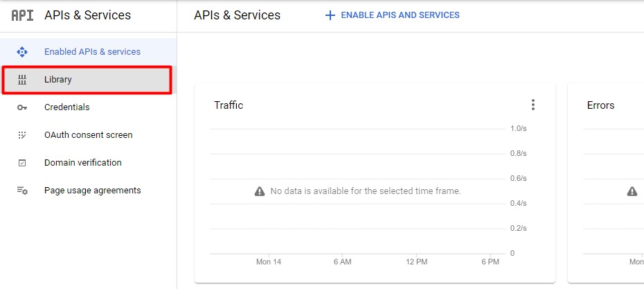
Task: Click the Library grid icon
Action: pos(22,80)
